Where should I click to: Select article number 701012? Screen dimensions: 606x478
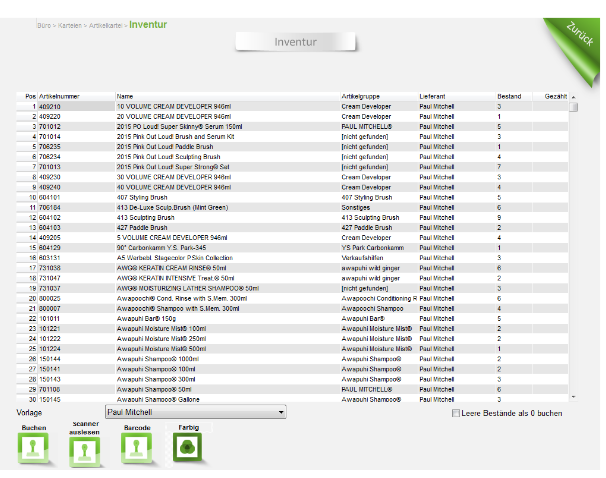(50, 126)
